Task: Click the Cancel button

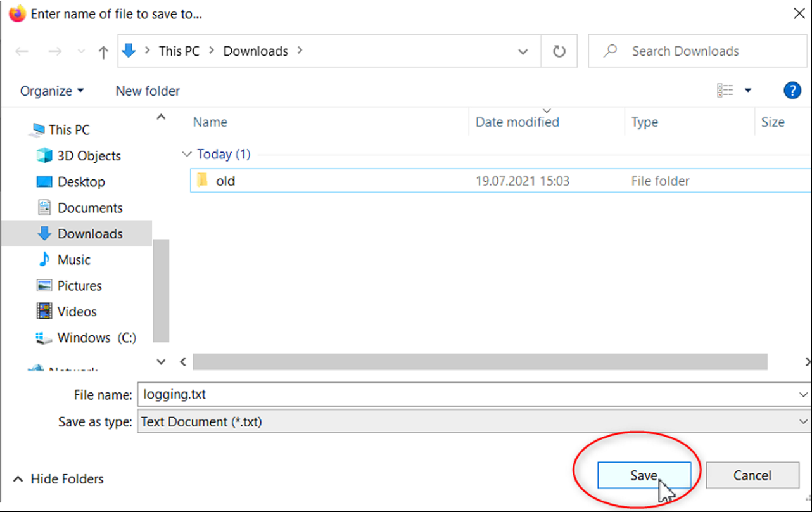Action: coord(752,475)
